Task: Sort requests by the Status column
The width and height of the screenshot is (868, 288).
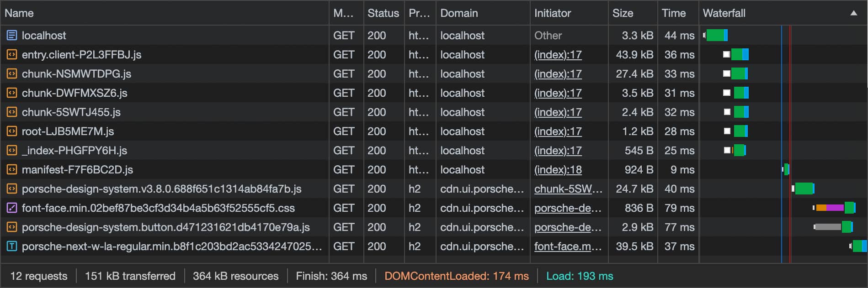Action: (x=383, y=13)
